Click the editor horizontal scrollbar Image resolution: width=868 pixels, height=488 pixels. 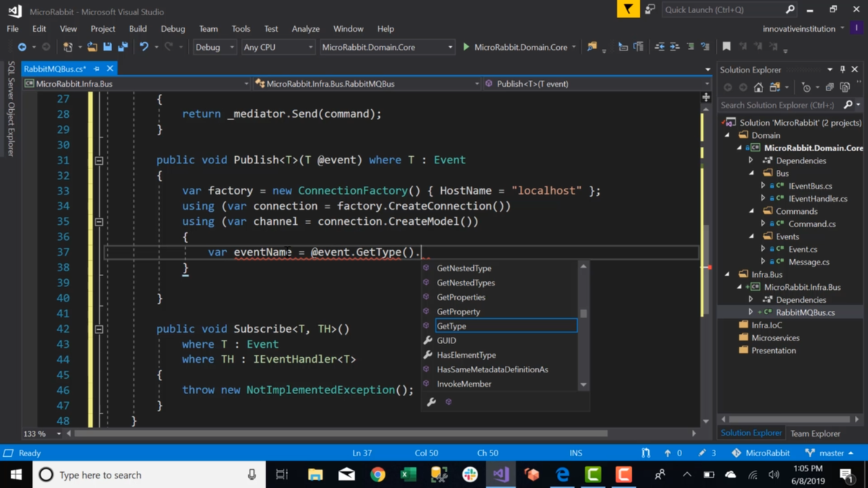[x=341, y=434]
